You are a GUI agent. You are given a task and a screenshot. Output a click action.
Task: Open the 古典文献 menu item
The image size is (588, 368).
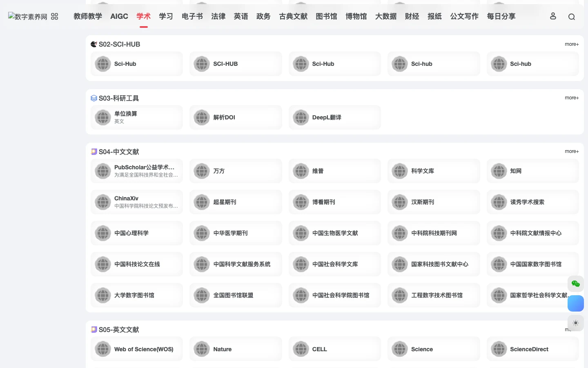coord(293,16)
